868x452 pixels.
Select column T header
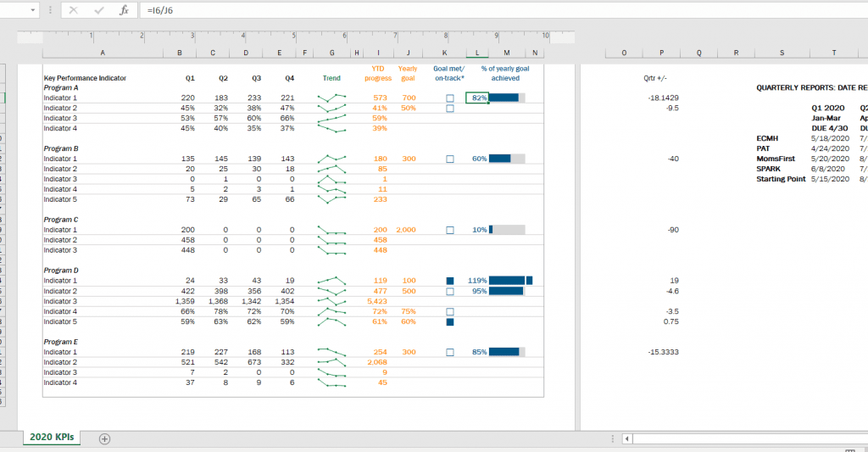pyautogui.click(x=834, y=53)
